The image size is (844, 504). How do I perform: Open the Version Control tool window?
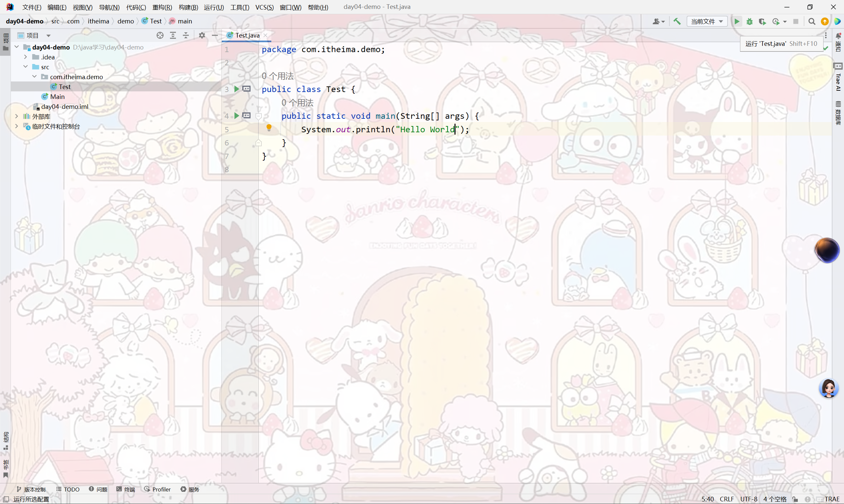tap(31, 489)
